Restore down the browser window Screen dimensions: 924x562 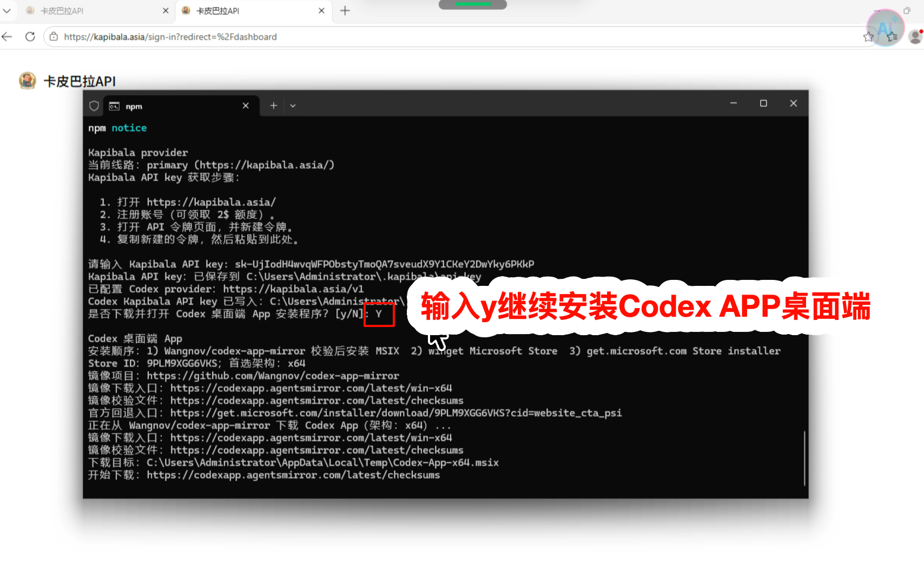tap(907, 11)
